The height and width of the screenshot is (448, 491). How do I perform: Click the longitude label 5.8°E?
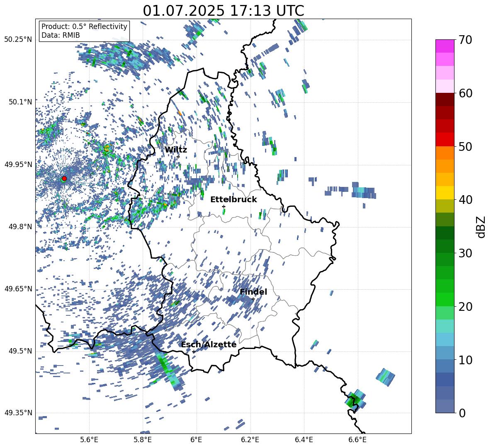(x=143, y=440)
